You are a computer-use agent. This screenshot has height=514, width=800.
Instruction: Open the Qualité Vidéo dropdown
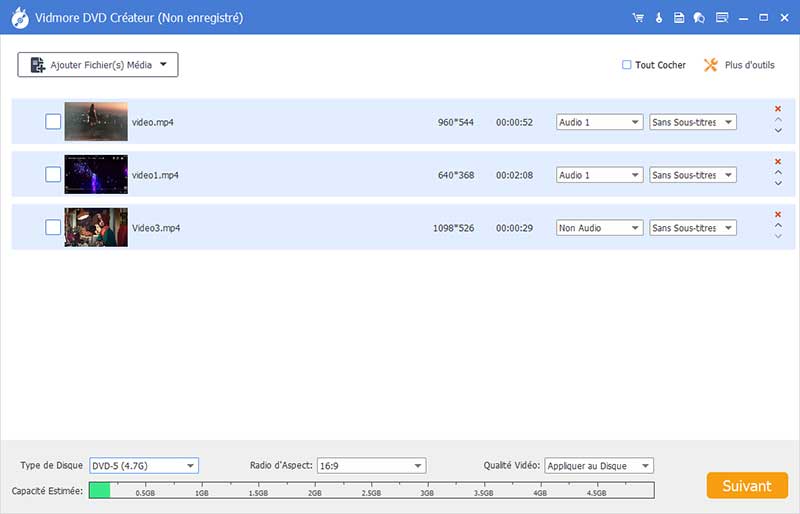tap(599, 466)
